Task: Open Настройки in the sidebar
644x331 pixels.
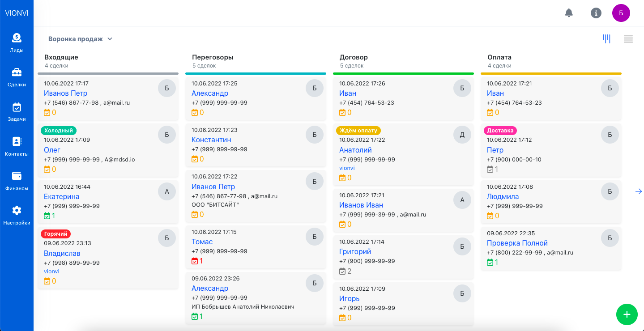Action: point(17,216)
